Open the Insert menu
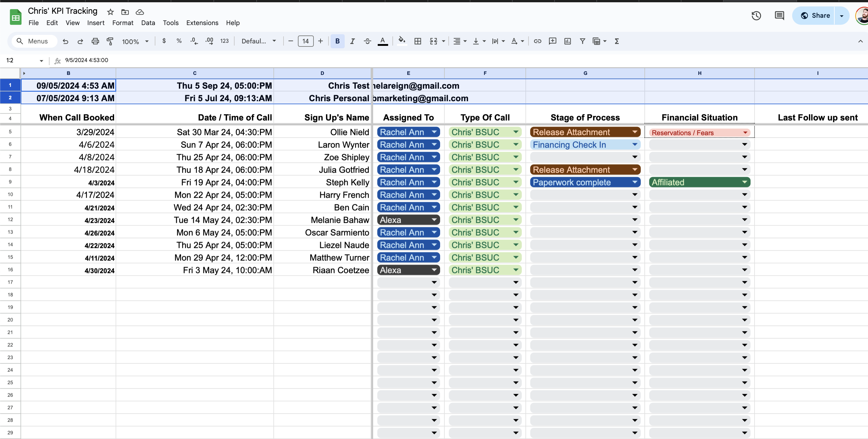The image size is (868, 439). pos(96,23)
